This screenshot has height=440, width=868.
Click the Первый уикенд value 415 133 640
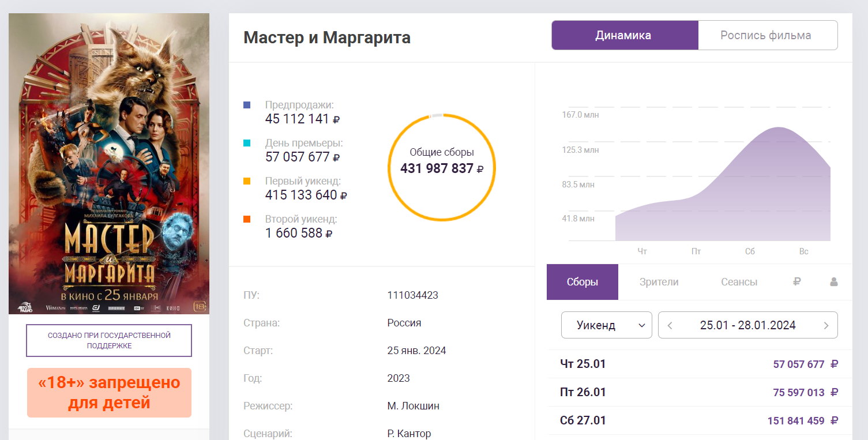306,195
